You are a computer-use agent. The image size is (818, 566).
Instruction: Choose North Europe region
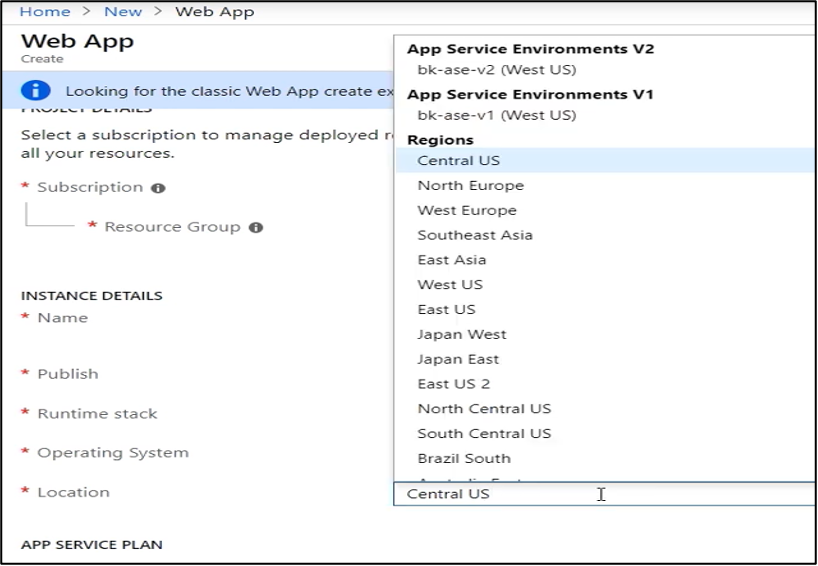coord(470,185)
